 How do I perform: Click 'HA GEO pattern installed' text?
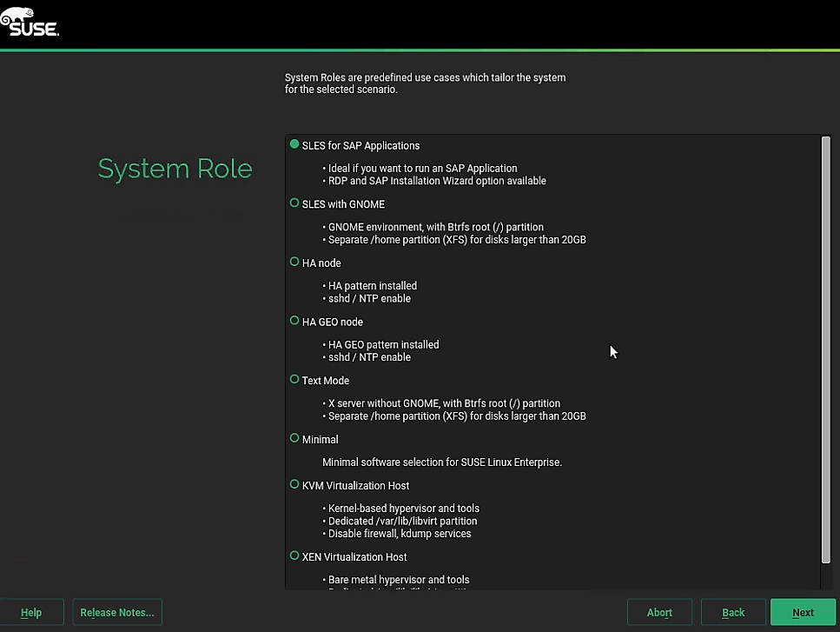[384, 344]
